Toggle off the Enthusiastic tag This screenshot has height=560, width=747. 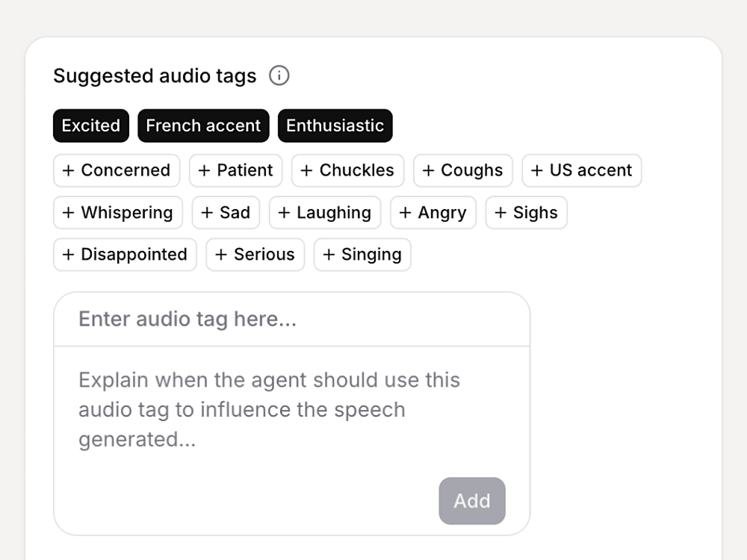click(x=335, y=125)
